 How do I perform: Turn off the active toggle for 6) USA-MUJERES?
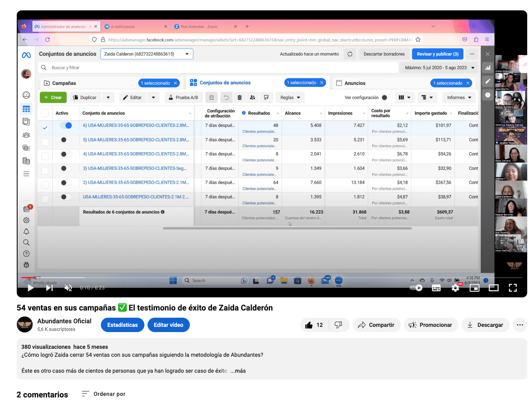(66, 126)
